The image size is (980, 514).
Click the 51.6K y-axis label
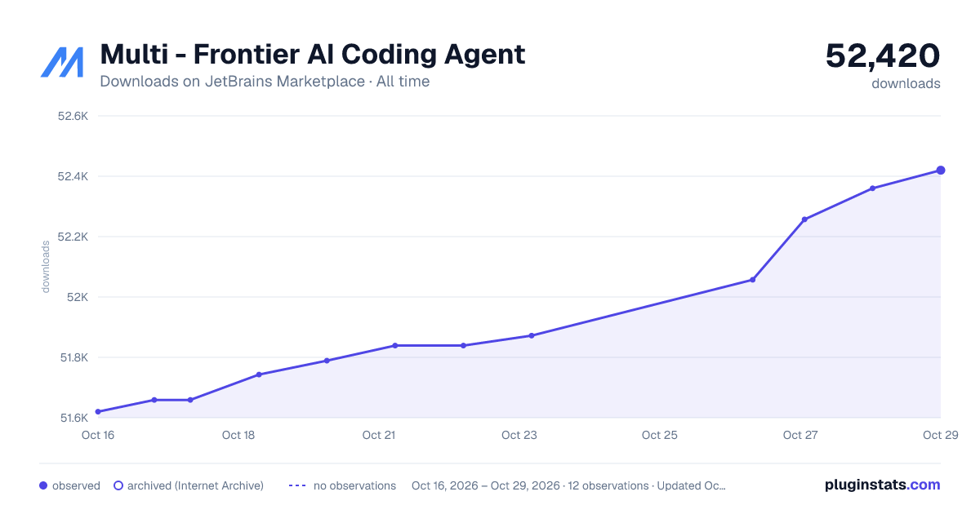73,418
